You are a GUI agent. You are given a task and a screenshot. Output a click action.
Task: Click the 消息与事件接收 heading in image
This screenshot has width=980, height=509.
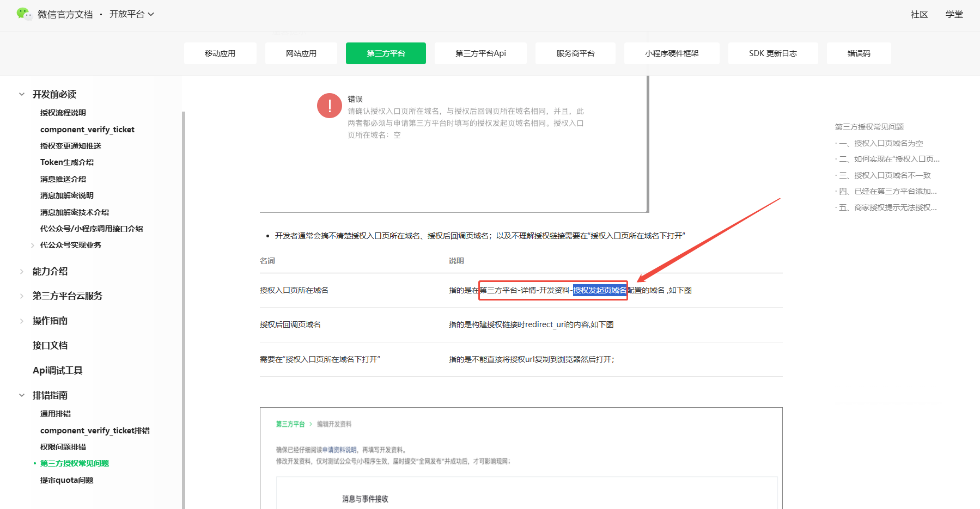click(365, 499)
